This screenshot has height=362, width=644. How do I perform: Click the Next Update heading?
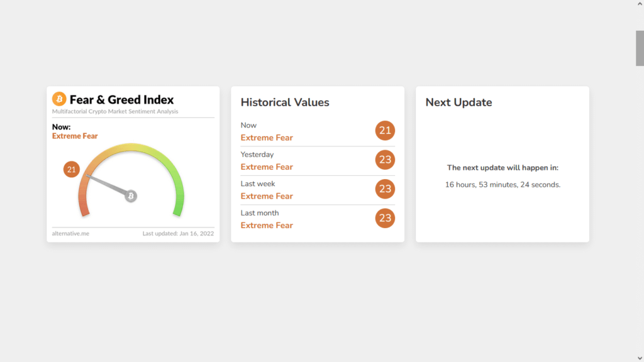tap(458, 102)
